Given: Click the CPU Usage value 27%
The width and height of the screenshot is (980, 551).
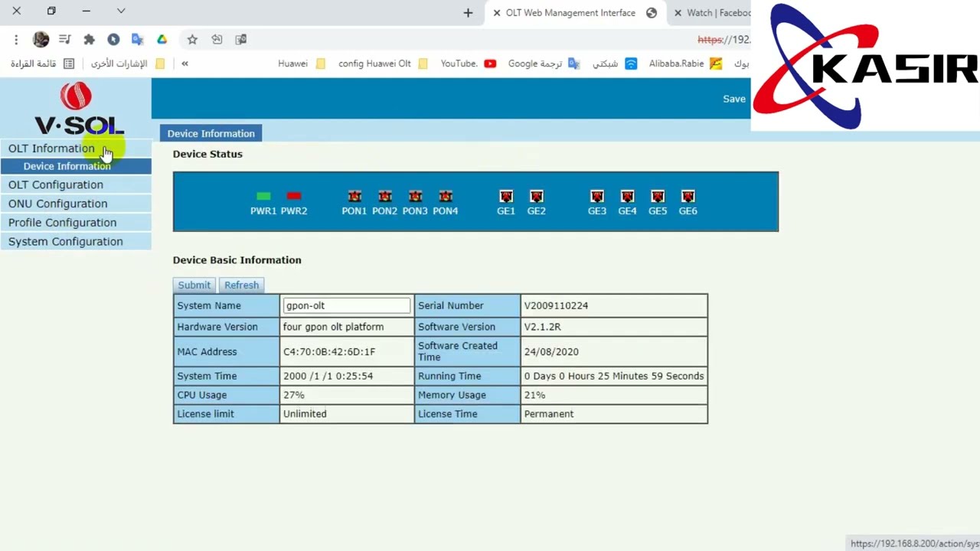Looking at the screenshot, I should point(293,395).
